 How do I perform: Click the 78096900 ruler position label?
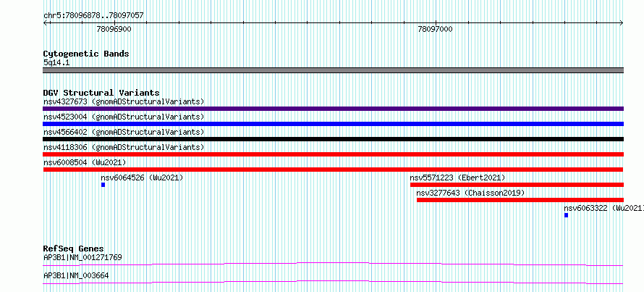click(x=114, y=29)
